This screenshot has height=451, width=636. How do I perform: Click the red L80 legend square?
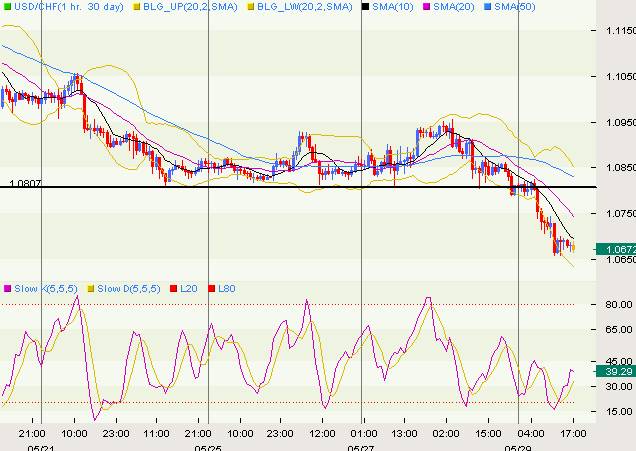coord(211,289)
